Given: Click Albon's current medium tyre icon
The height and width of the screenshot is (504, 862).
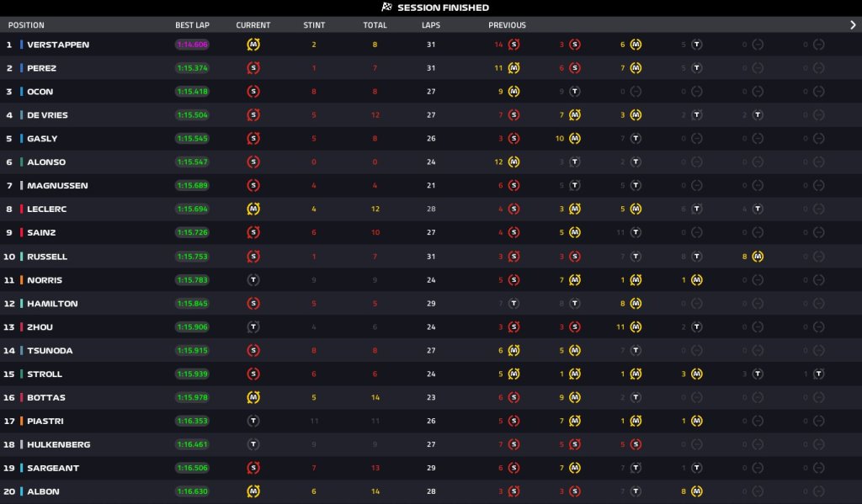Looking at the screenshot, I should coord(253,491).
